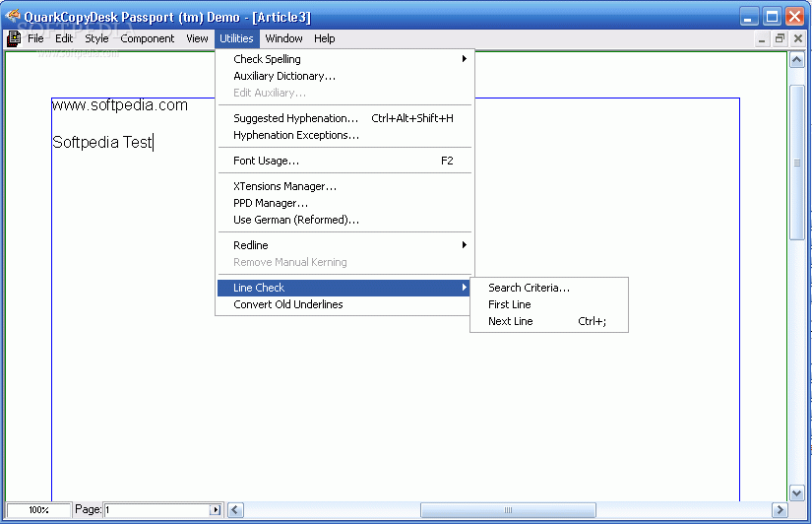This screenshot has width=812, height=524.
Task: Open the Style menu
Action: 96,38
